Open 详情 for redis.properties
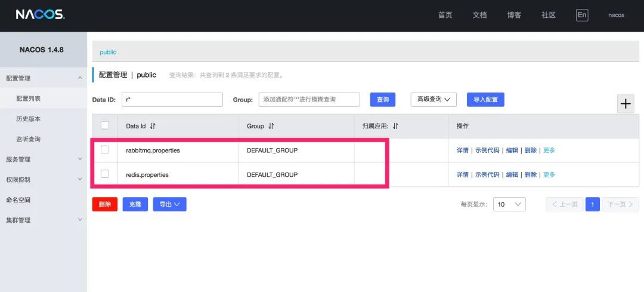The height and width of the screenshot is (292, 644). (x=463, y=175)
